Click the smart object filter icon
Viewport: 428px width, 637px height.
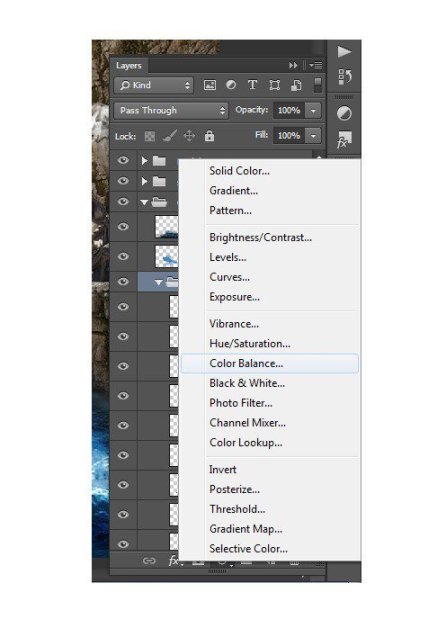[296, 85]
